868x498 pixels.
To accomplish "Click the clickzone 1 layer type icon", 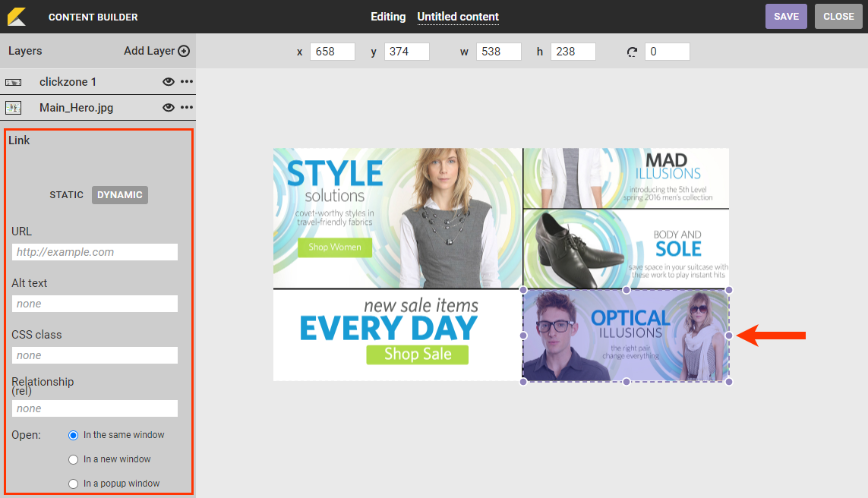I will (13, 82).
